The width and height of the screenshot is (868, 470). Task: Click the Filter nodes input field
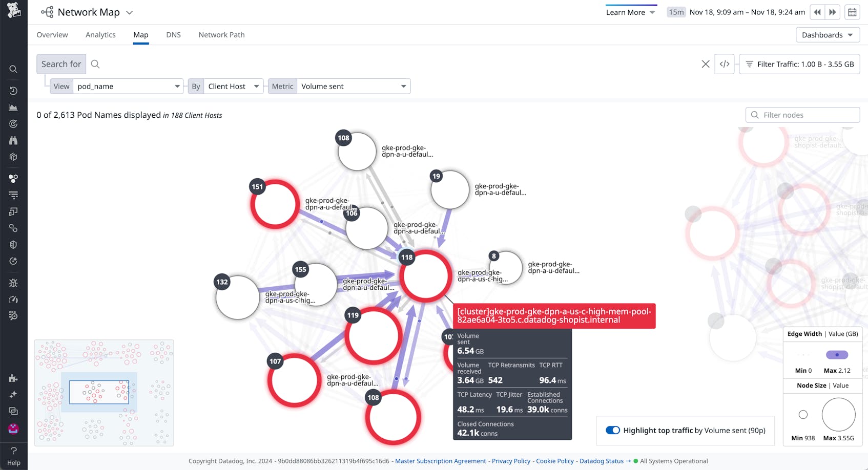(802, 115)
